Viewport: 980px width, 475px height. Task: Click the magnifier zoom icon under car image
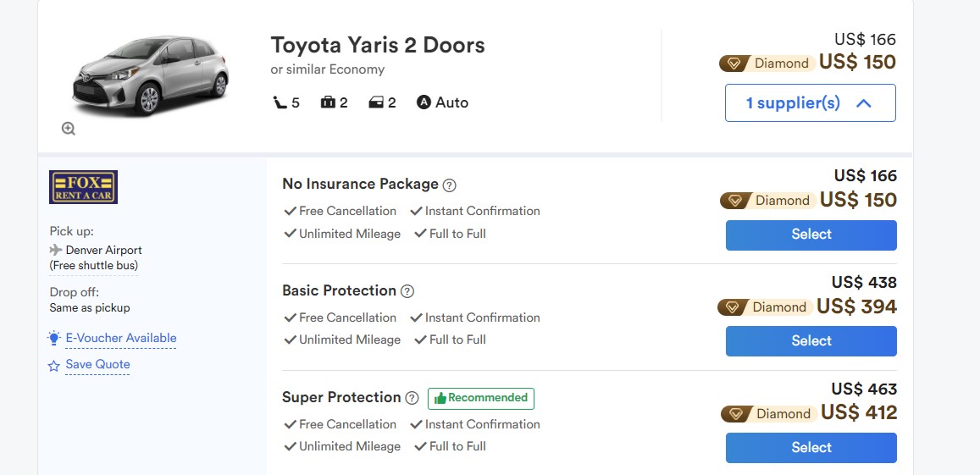pos(69,129)
